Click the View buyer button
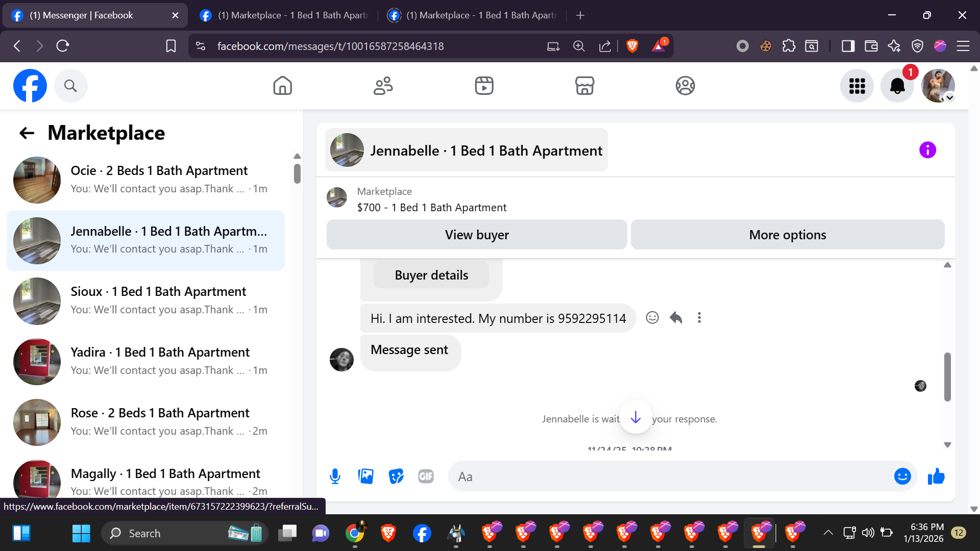980x551 pixels. coord(477,235)
